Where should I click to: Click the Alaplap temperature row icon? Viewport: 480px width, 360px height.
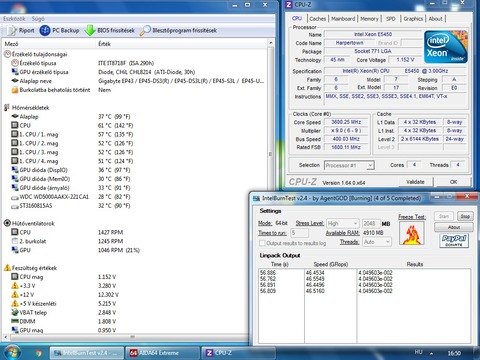click(15, 116)
